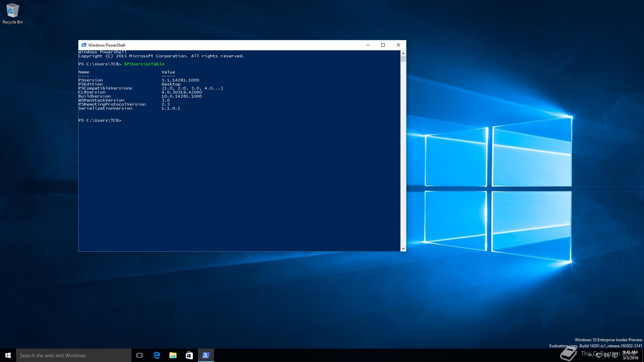Click the PSCompatibleVersions row name
The image size is (644, 362).
(x=105, y=88)
